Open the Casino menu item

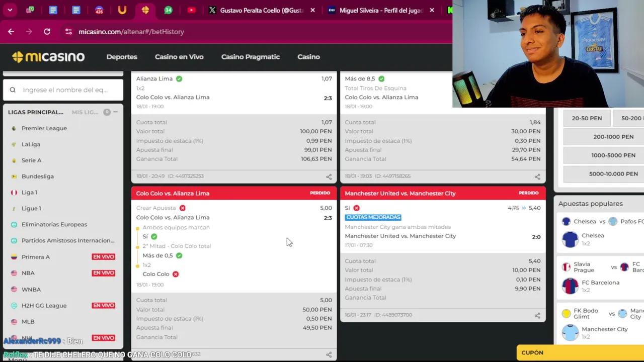coord(308,57)
